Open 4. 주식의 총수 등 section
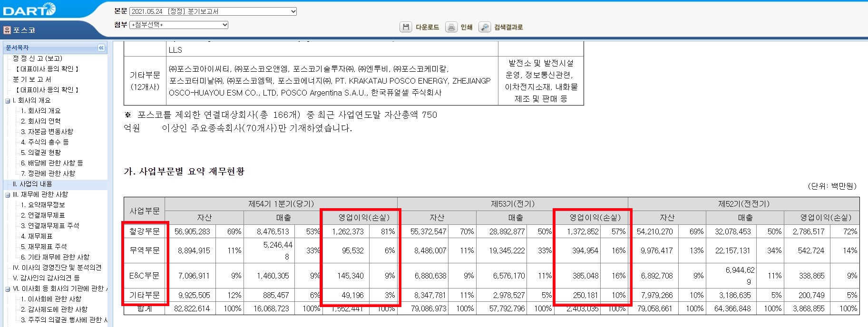Screen dimensions: 868x327 coord(45,142)
